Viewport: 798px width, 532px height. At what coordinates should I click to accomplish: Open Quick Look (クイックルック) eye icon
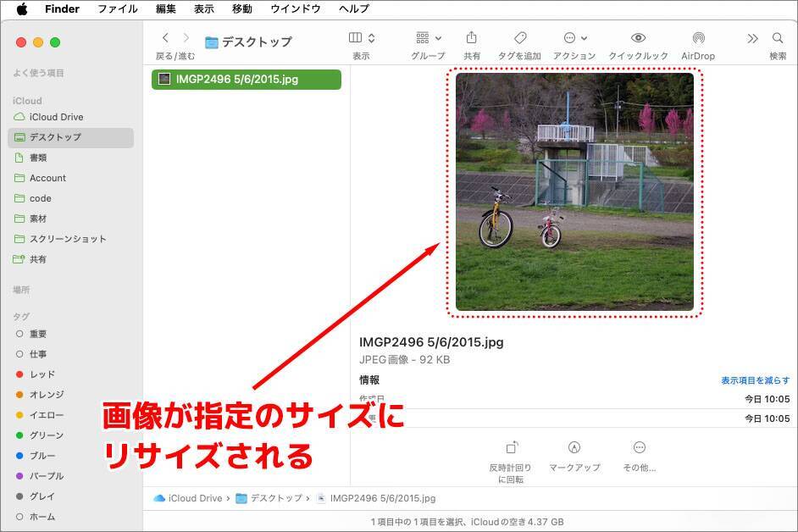click(638, 38)
